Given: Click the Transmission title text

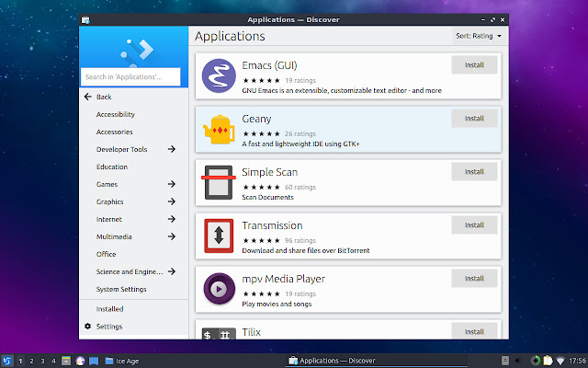Looking at the screenshot, I should [x=272, y=225].
